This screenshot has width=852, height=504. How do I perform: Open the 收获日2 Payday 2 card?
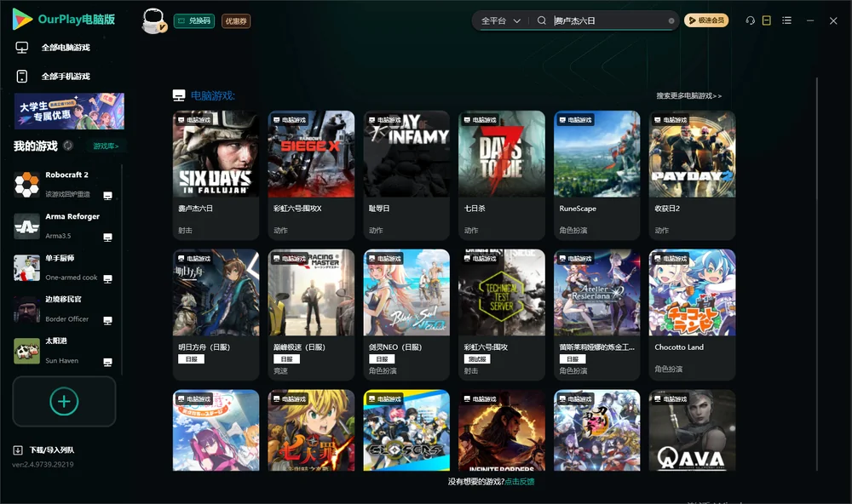click(x=692, y=175)
